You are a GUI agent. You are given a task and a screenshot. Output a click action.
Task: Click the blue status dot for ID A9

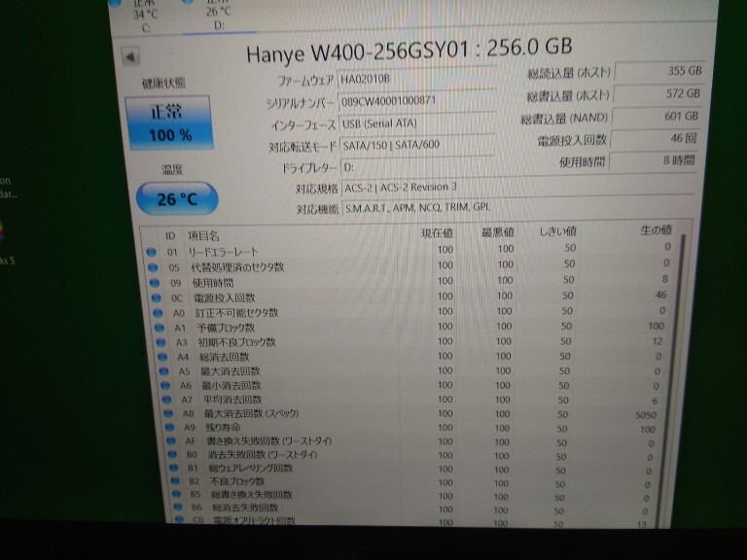(169, 427)
